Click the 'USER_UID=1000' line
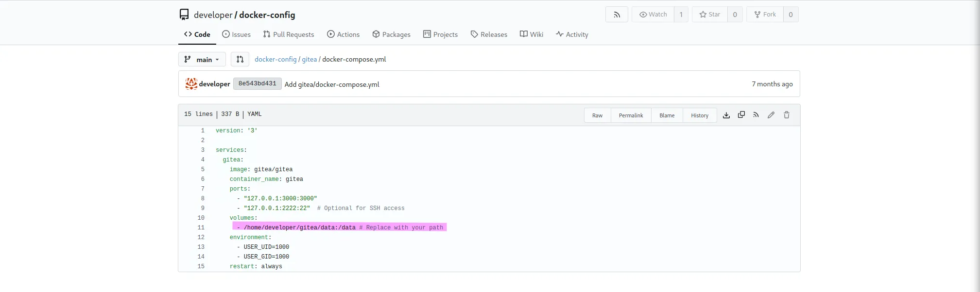Viewport: 980px width, 292px height. (266, 247)
